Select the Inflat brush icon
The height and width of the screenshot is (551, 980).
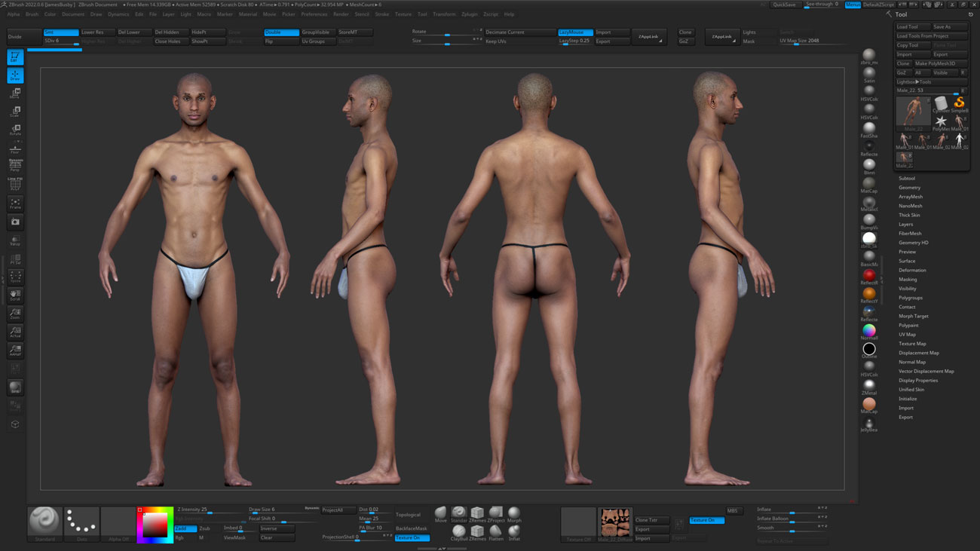click(514, 530)
